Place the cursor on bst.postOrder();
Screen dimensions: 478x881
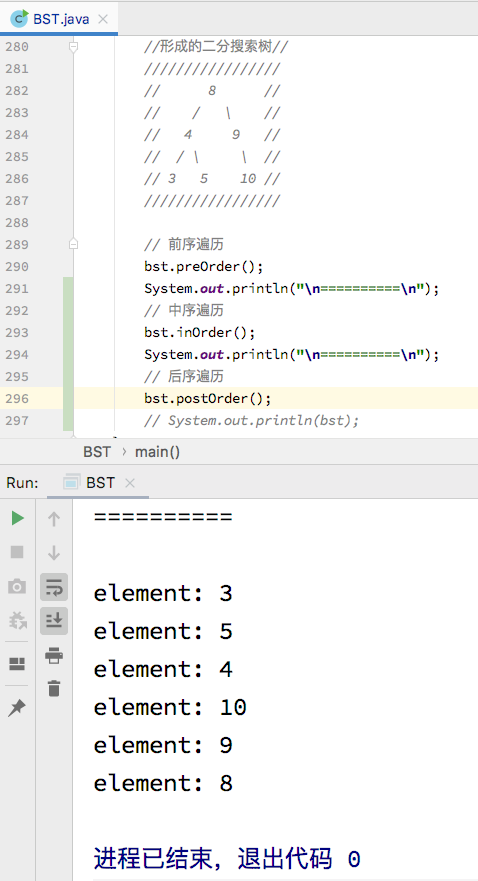(207, 398)
